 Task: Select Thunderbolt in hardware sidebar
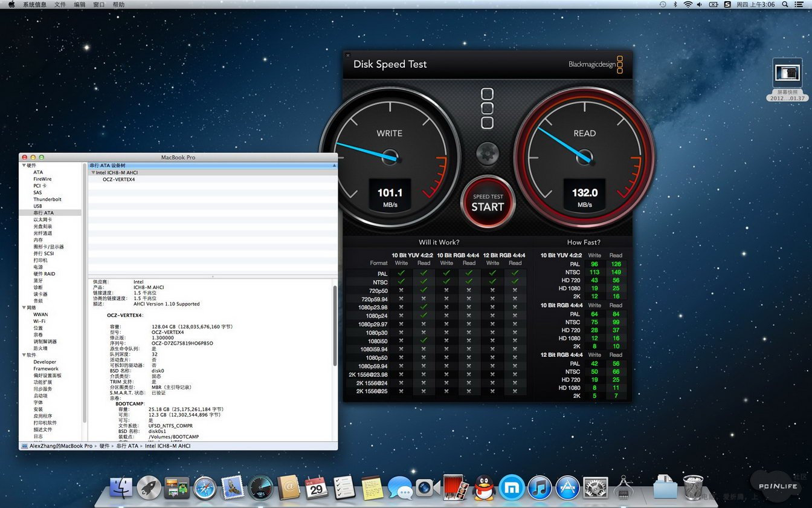coord(47,199)
